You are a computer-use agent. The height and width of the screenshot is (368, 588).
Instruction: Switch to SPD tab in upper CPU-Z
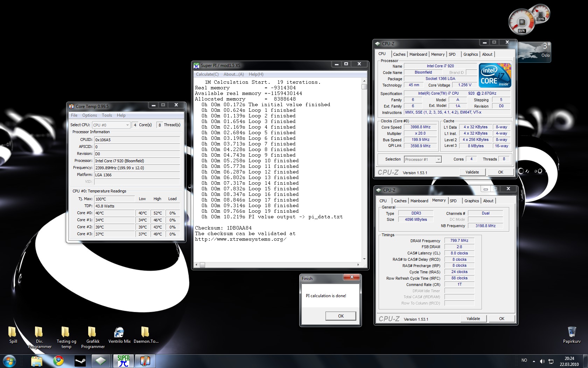coord(452,54)
